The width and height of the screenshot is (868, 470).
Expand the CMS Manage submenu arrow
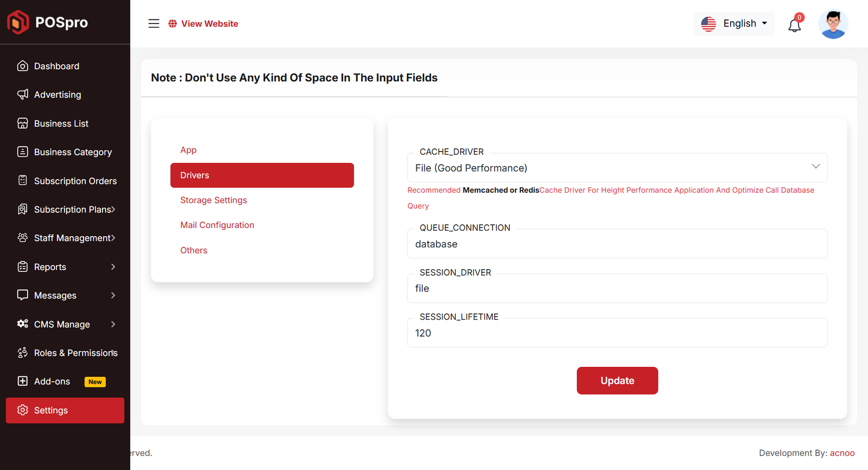pyautogui.click(x=113, y=324)
